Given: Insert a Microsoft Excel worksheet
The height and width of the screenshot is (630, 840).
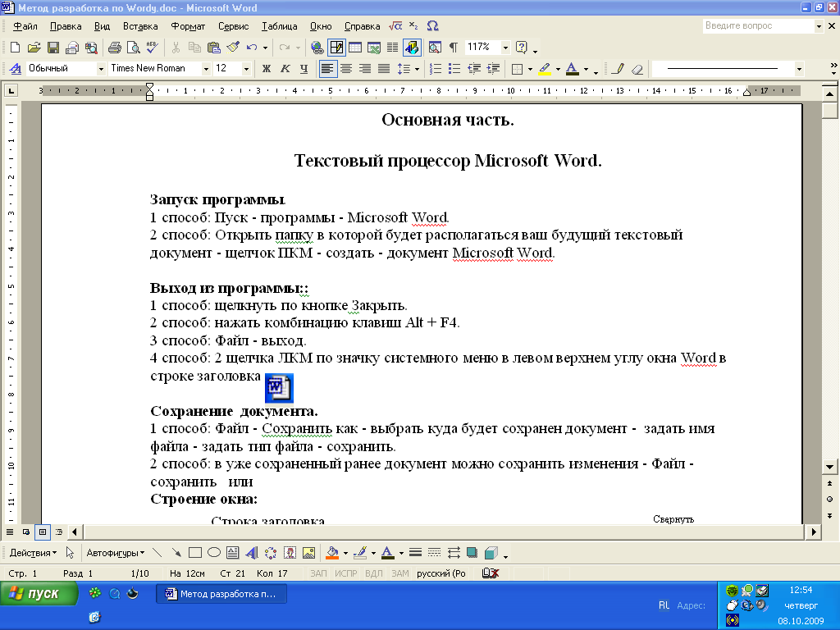Looking at the screenshot, I should pyautogui.click(x=374, y=48).
